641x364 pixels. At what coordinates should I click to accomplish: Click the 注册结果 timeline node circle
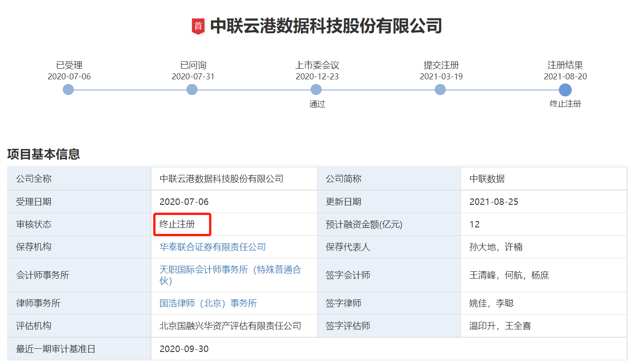tap(565, 90)
